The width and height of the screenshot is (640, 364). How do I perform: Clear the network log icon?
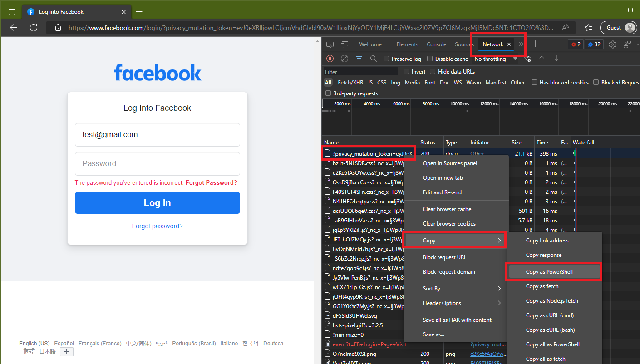tap(345, 59)
